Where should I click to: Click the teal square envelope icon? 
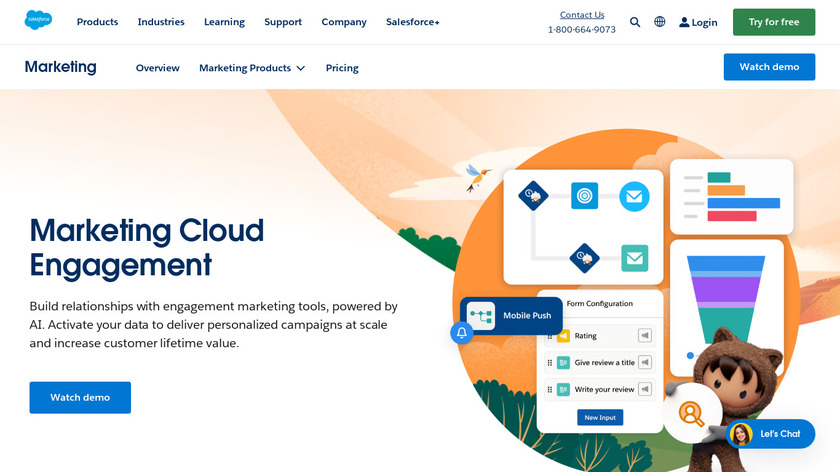(635, 258)
